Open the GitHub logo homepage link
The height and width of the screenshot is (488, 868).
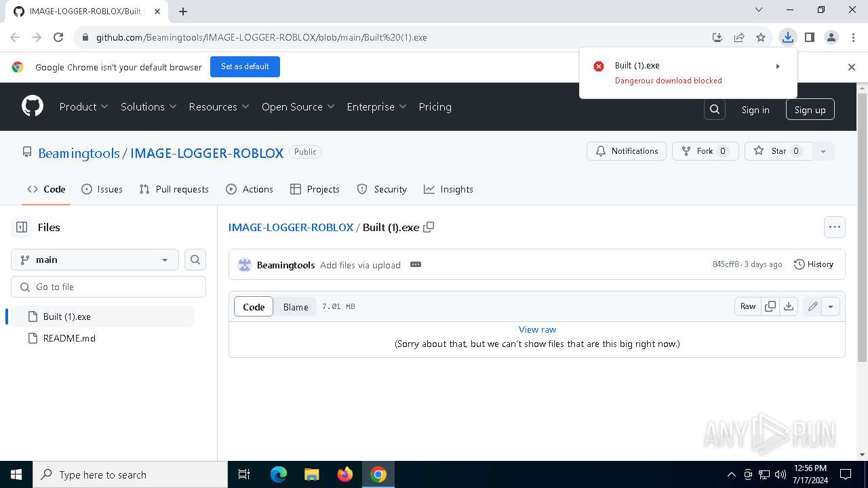pyautogui.click(x=33, y=106)
